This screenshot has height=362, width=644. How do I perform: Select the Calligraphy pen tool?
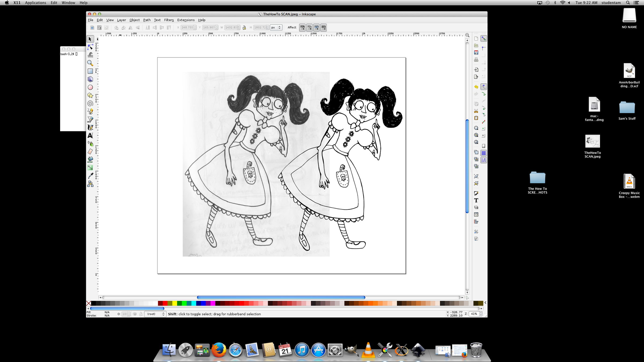coord(90,128)
